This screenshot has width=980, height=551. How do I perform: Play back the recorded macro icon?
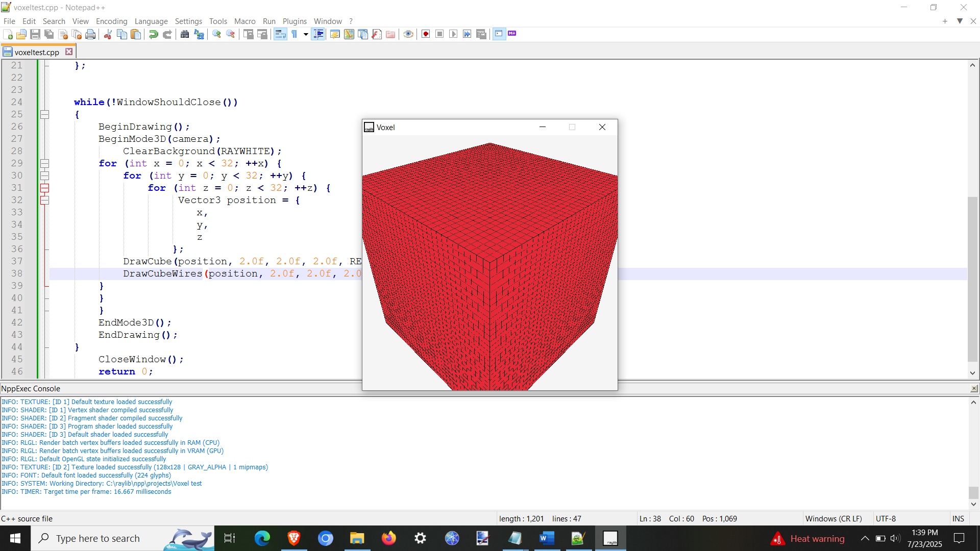pyautogui.click(x=453, y=34)
